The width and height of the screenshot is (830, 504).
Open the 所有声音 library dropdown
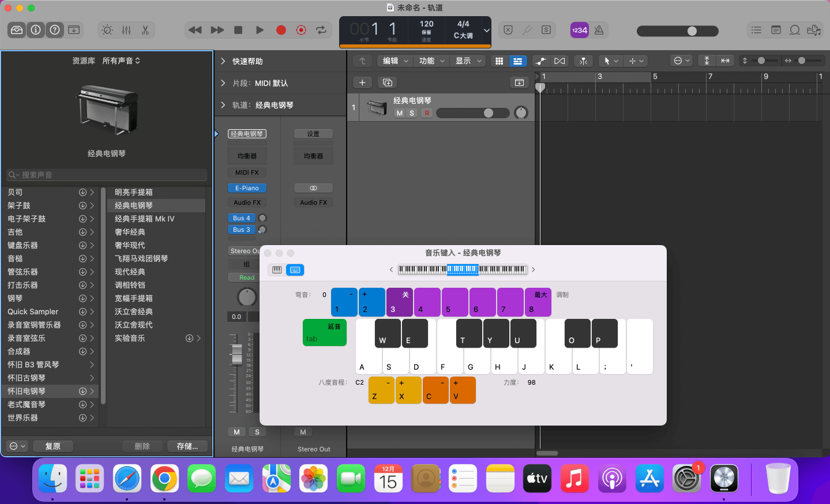click(121, 61)
